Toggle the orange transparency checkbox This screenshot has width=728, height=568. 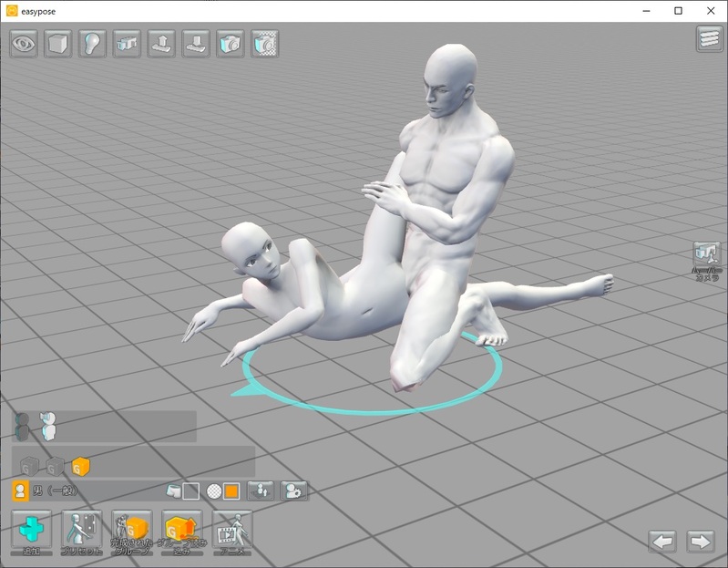(231, 491)
